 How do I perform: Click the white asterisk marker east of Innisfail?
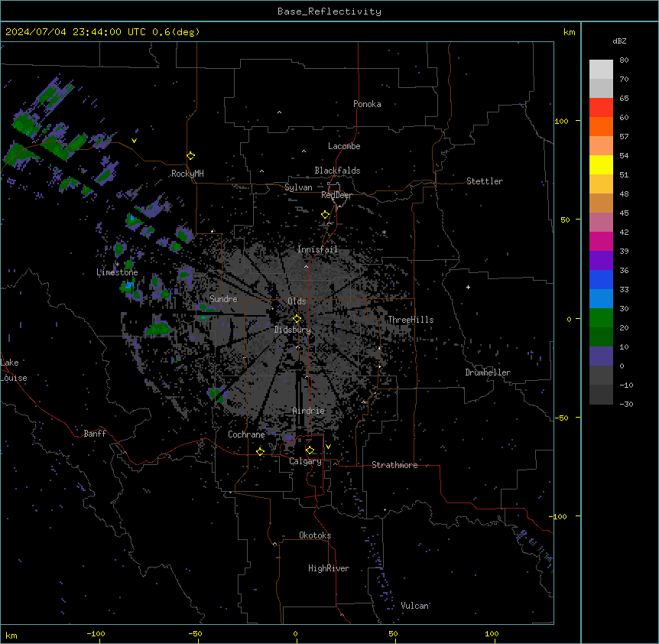click(x=384, y=232)
